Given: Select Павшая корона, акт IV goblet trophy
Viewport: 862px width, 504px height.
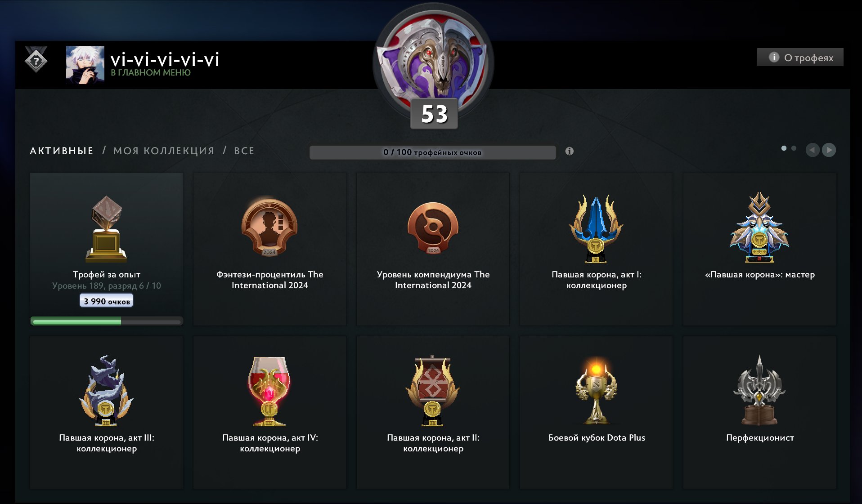Looking at the screenshot, I should tap(269, 412).
